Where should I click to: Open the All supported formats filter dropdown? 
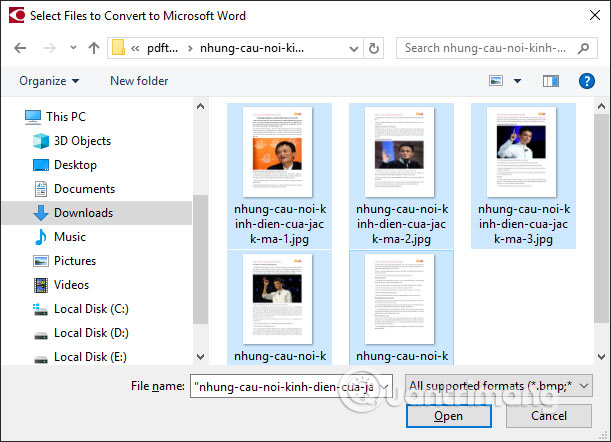(x=499, y=386)
